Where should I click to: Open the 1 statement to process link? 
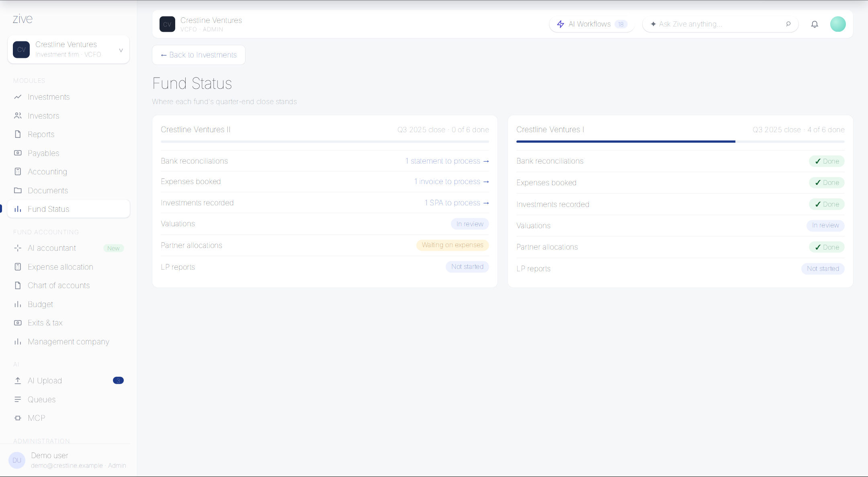point(447,161)
